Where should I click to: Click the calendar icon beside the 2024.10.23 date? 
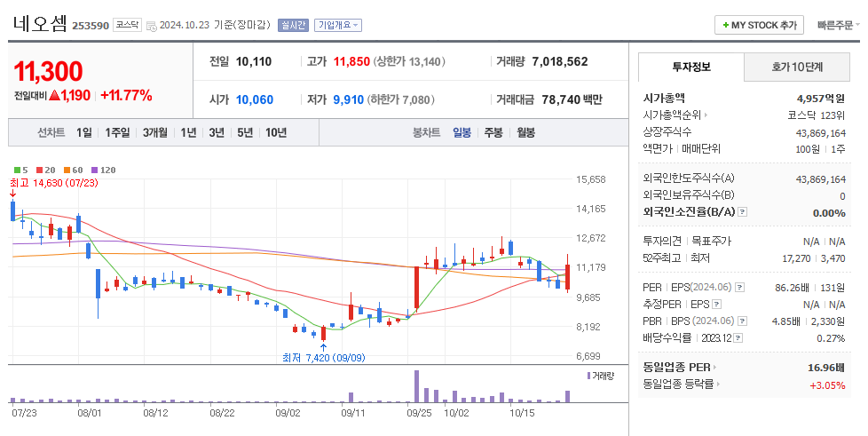pos(151,26)
